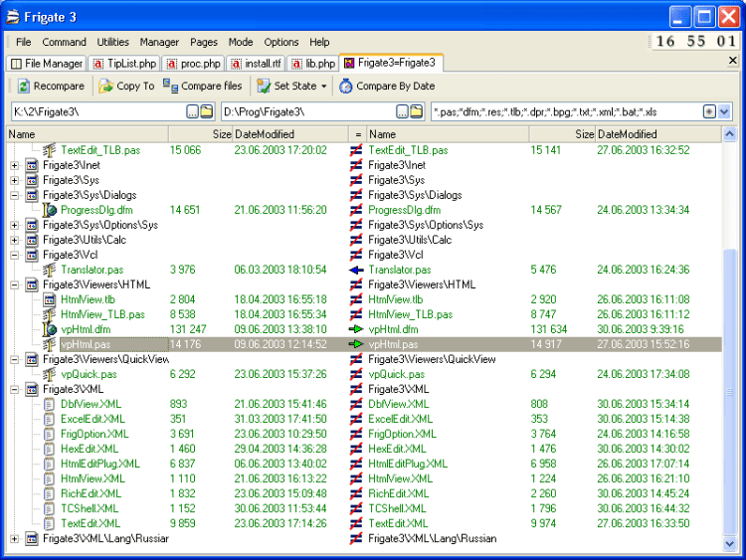Click folder icon of right path field
This screenshot has height=560, width=746.
point(417,111)
